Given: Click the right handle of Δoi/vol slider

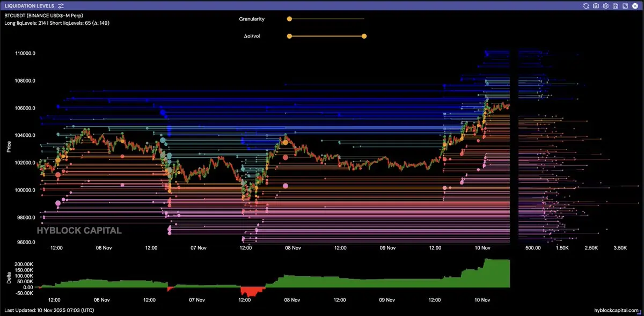Looking at the screenshot, I should pyautogui.click(x=364, y=36).
